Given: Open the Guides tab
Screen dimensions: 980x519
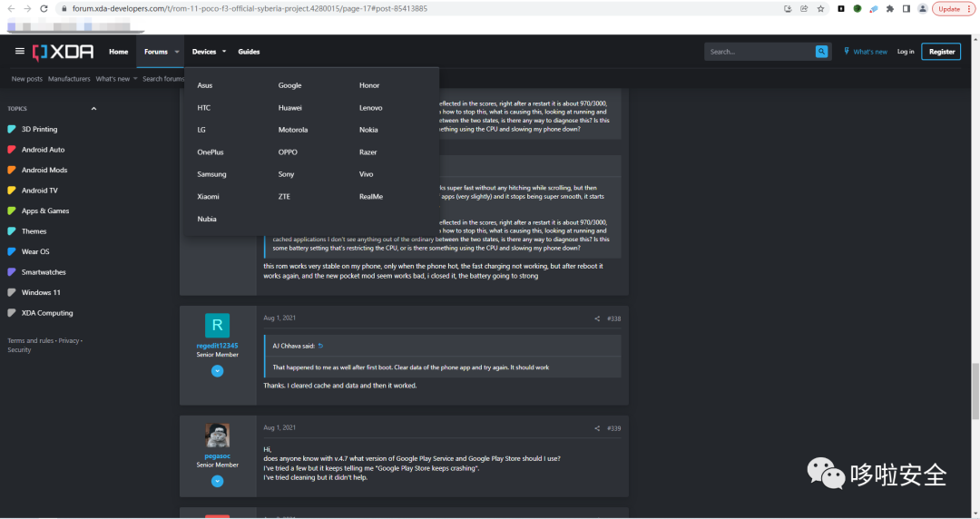Looking at the screenshot, I should [249, 52].
